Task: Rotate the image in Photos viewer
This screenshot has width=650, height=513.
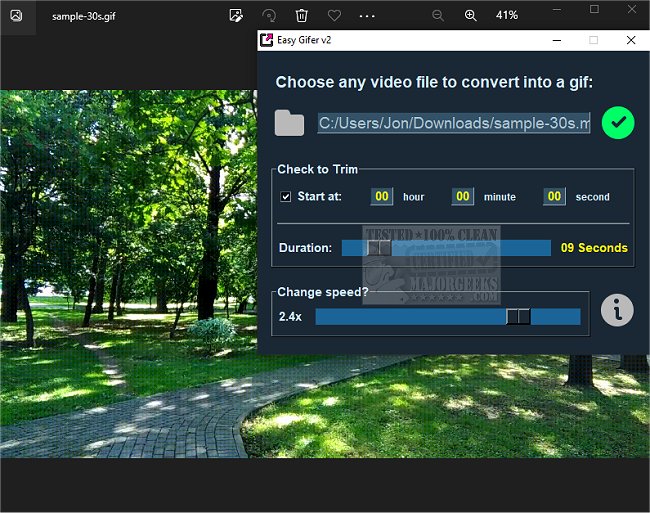Action: pyautogui.click(x=269, y=16)
